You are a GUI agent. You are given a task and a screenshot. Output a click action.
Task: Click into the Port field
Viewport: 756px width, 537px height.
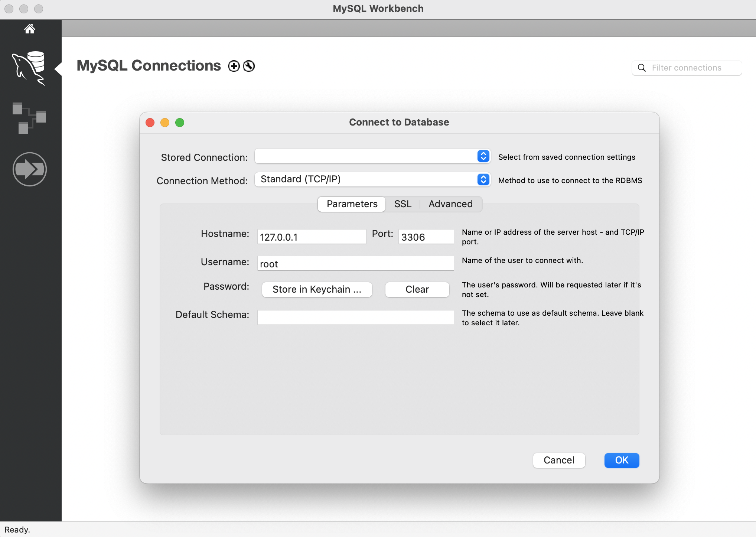click(426, 237)
